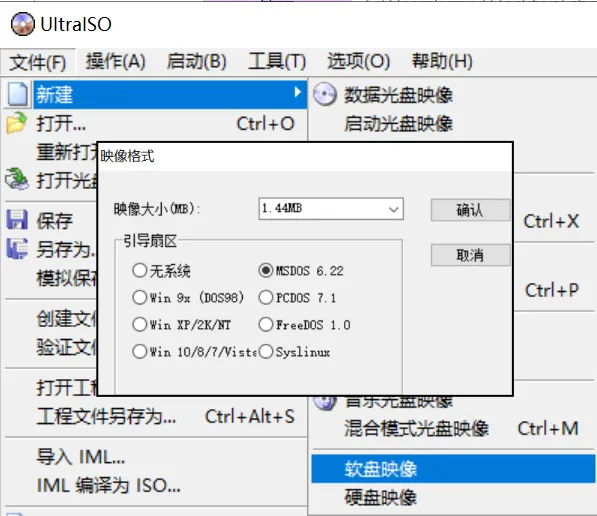Open the 启动(B) menu
The width and height of the screenshot is (597, 516).
(x=196, y=61)
